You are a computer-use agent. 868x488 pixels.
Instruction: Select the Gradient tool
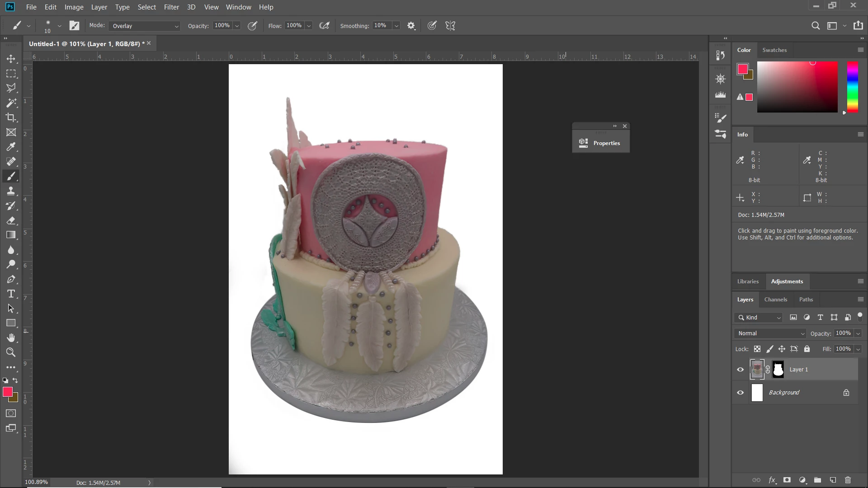pos(11,235)
